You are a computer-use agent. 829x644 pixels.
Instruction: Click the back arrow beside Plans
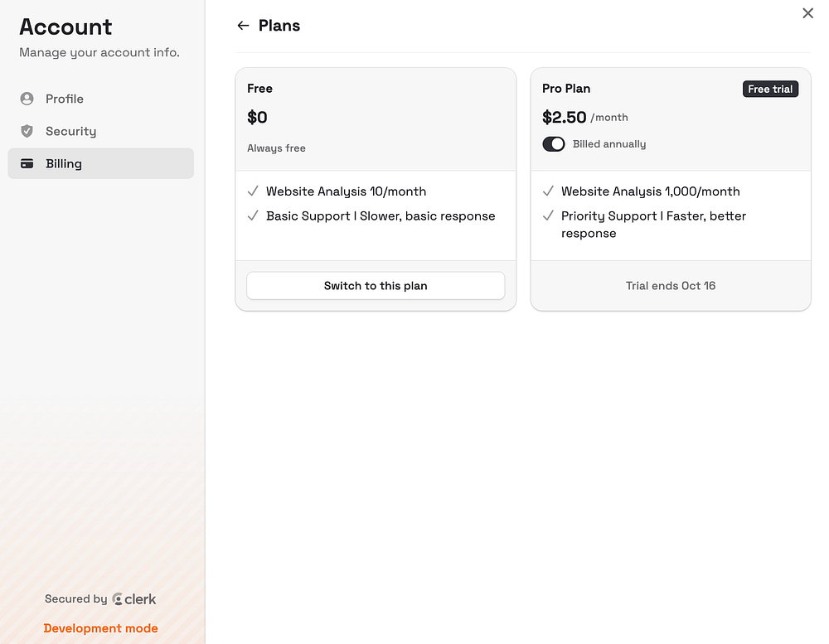point(243,26)
